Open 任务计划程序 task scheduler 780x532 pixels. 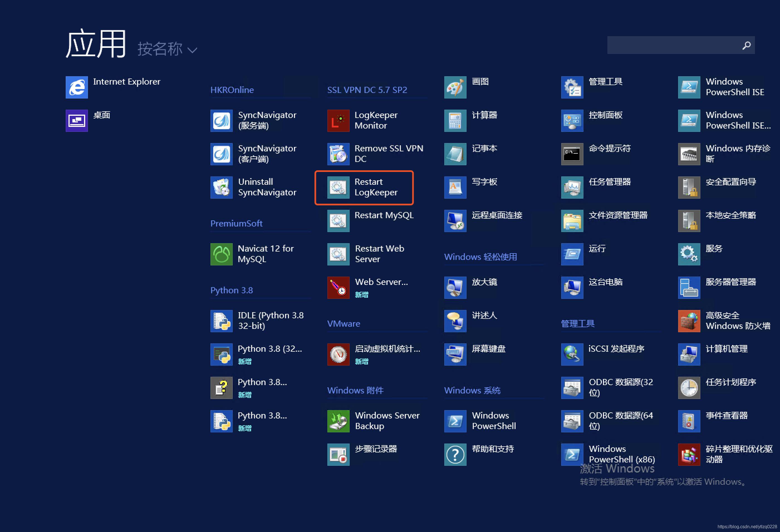[x=689, y=388]
